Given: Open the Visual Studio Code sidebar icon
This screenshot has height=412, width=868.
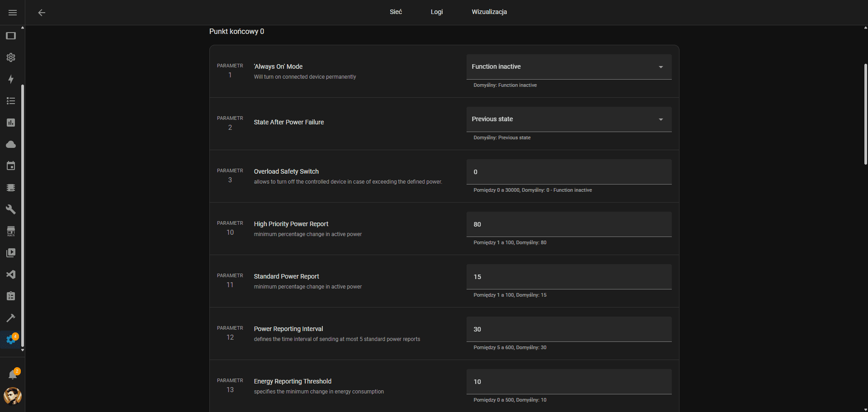Looking at the screenshot, I should 11,275.
